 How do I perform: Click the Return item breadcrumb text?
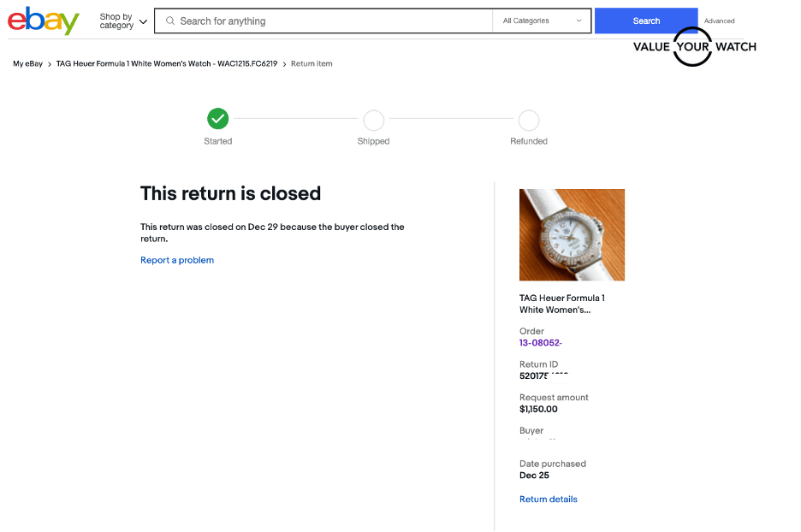pos(311,64)
